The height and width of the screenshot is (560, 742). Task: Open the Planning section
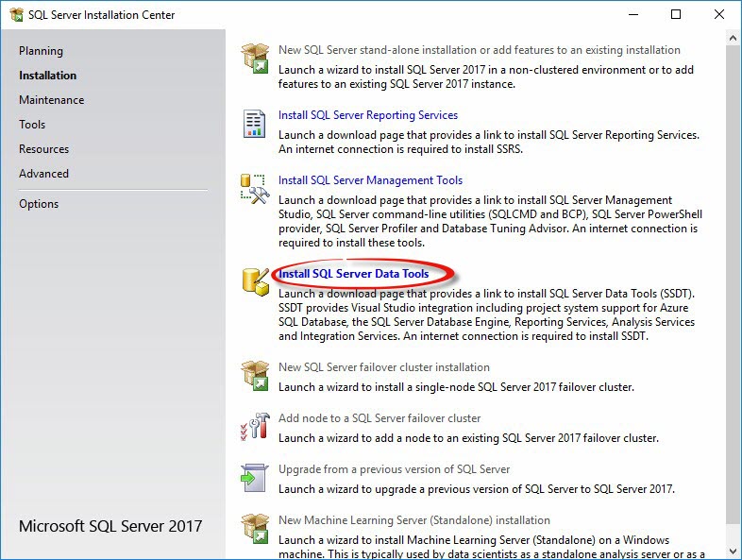(41, 51)
